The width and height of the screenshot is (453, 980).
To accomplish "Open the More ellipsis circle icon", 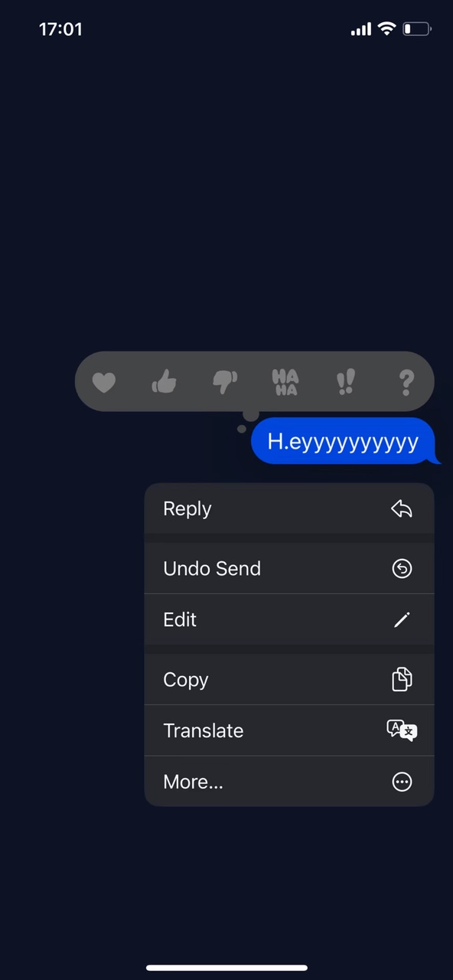I will click(x=402, y=782).
